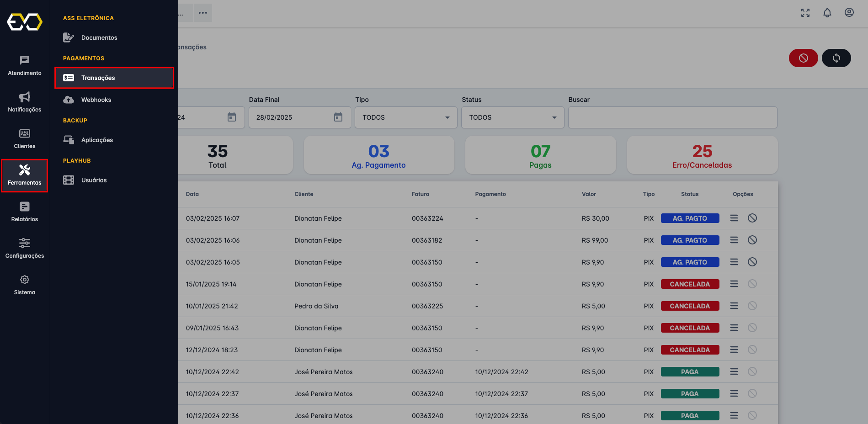Expand the Status dropdown
This screenshot has height=424, width=868.
512,117
